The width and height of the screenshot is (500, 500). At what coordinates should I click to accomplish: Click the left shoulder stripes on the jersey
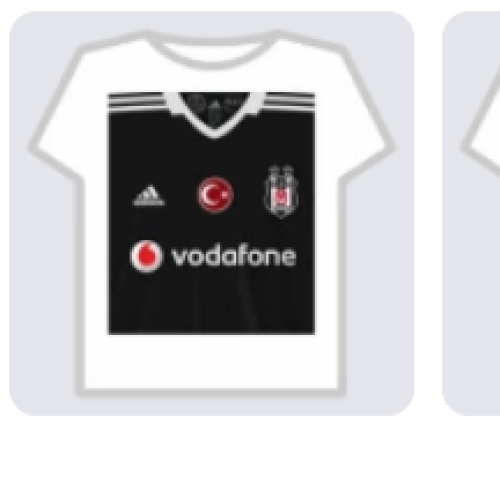pyautogui.click(x=136, y=101)
